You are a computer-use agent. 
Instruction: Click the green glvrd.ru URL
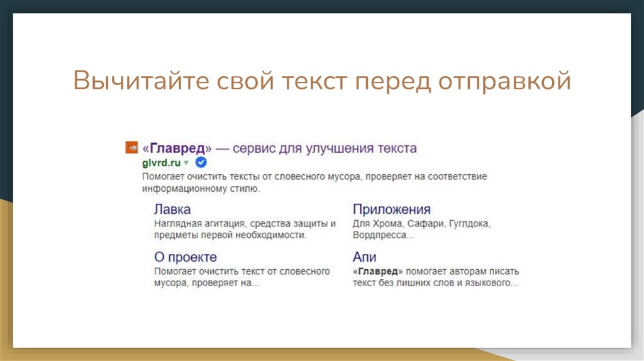tap(162, 163)
